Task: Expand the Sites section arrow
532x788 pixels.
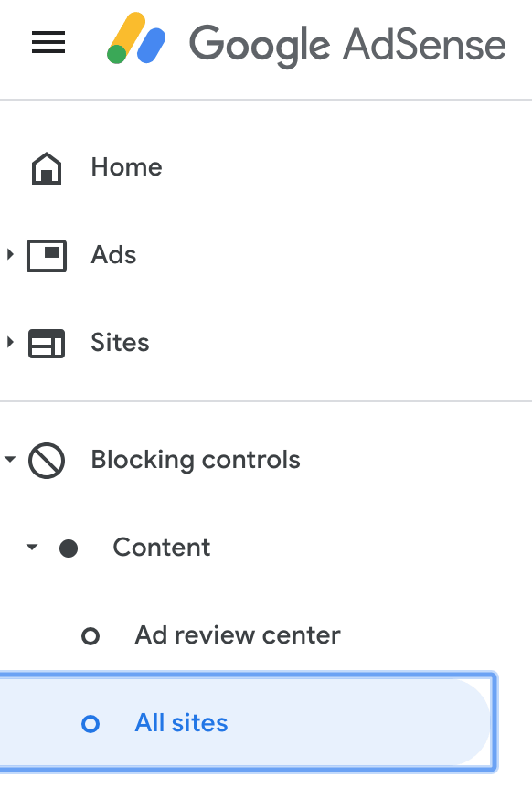Action: click(10, 342)
